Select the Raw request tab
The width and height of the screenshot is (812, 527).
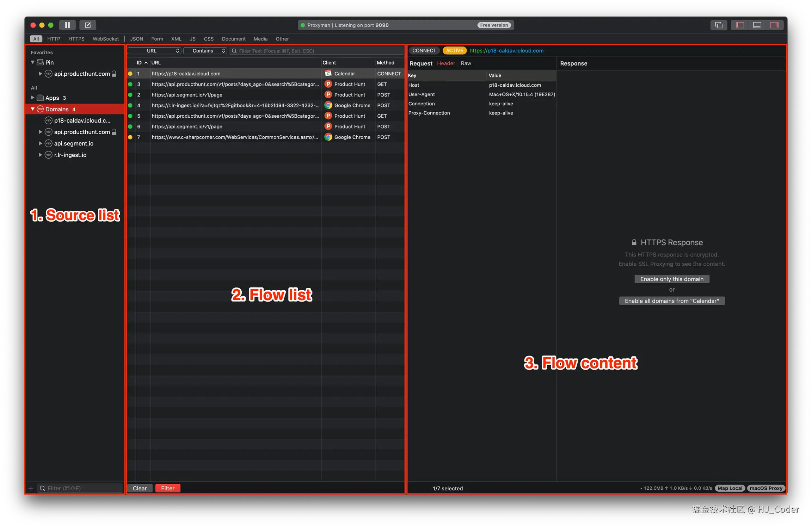point(466,63)
